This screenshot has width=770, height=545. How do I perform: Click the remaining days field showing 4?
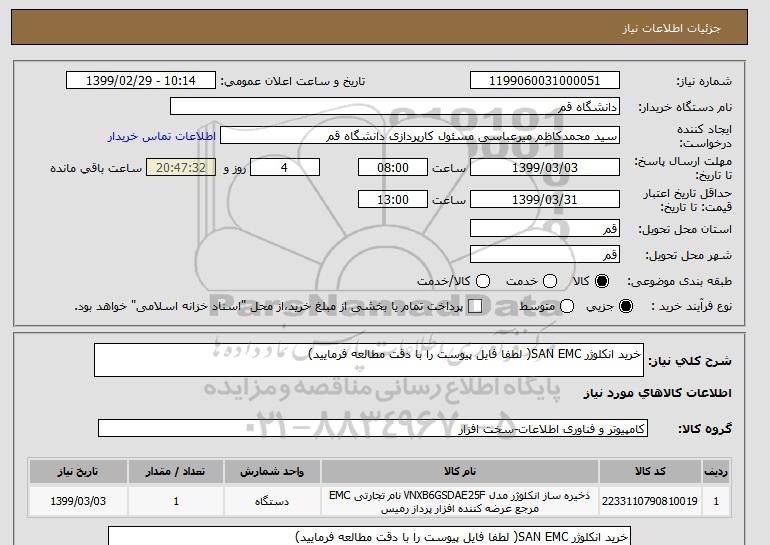coord(285,167)
